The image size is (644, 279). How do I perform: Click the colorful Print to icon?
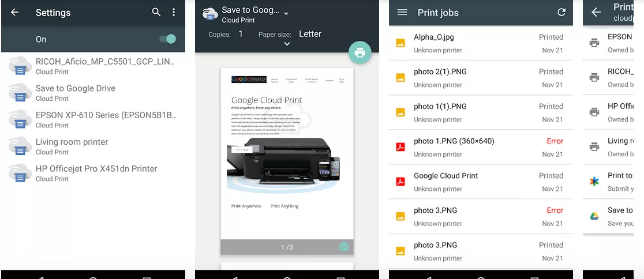click(x=594, y=182)
